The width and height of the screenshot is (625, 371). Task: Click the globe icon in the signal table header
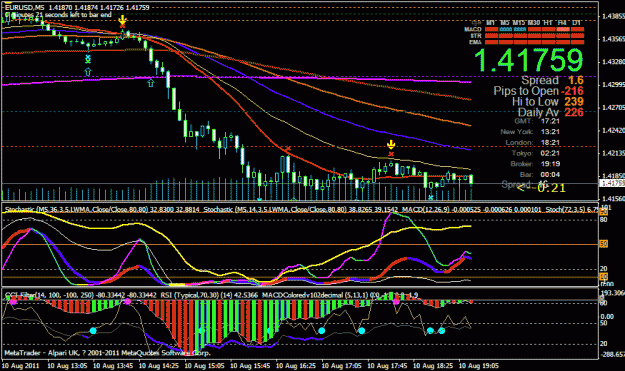tap(476, 23)
